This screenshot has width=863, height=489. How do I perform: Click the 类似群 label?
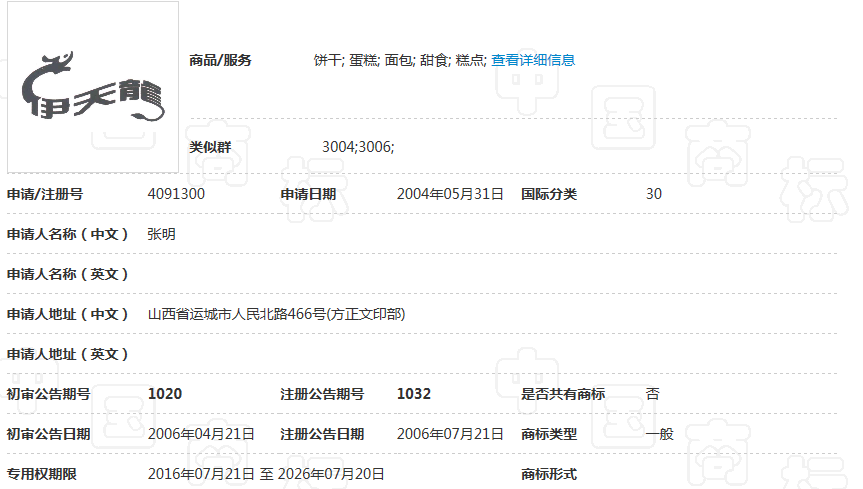point(210,147)
